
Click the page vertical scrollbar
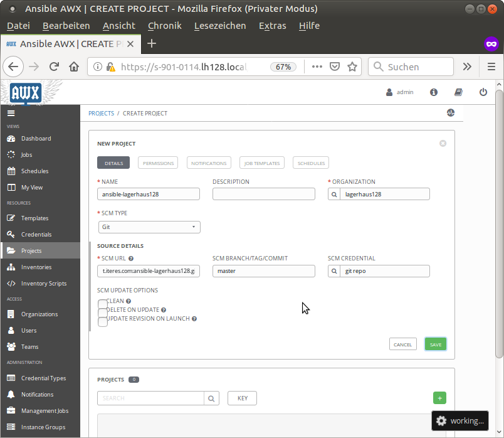pyautogui.click(x=499, y=225)
